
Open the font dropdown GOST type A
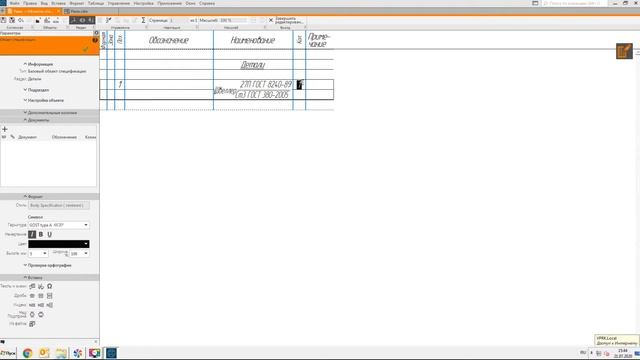click(59, 225)
